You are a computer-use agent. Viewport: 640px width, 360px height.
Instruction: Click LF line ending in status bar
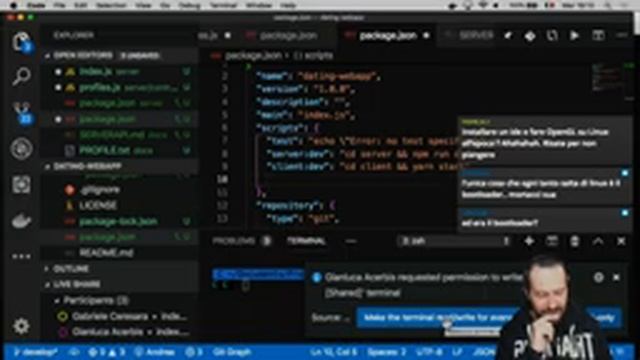click(x=457, y=352)
